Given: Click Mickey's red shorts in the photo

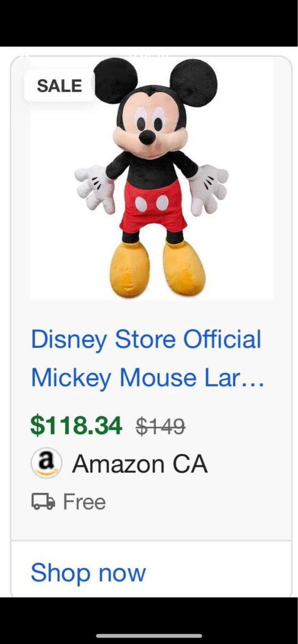Looking at the screenshot, I should [x=152, y=206].
